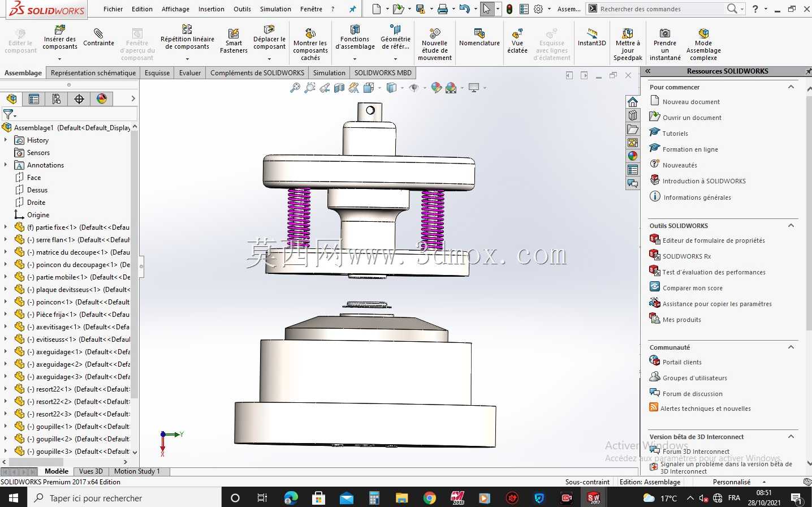Image resolution: width=812 pixels, height=507 pixels.
Task: Create a Vue éclatée
Action: tap(517, 42)
